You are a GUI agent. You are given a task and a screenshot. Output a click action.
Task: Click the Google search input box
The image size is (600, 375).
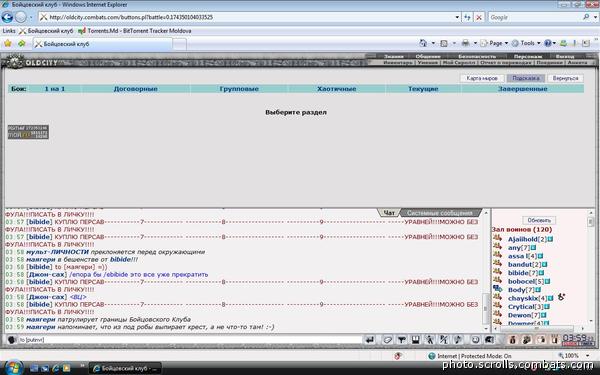[x=534, y=17]
